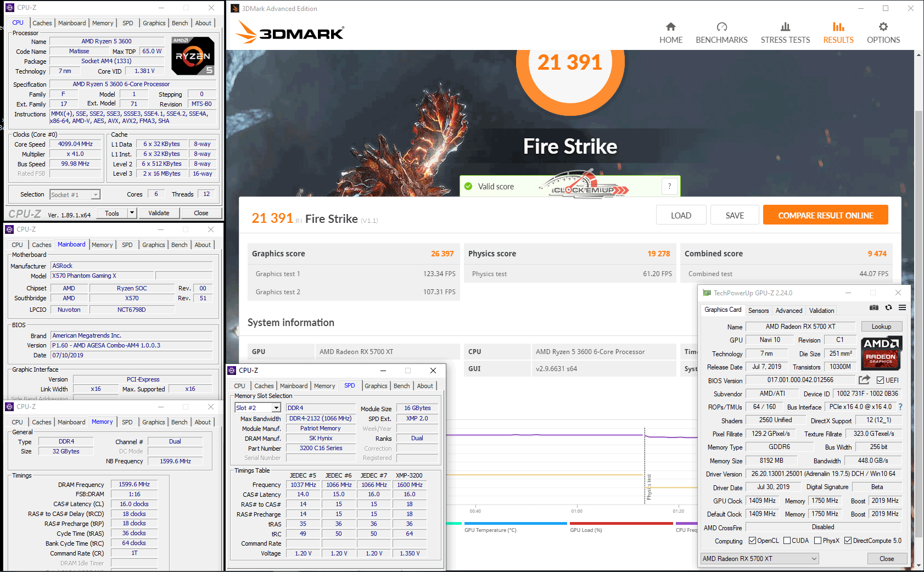Viewport: 924px width, 572px height.
Task: Expand the AMD Radeon RX 5700 XT GPU selector
Action: 814,559
